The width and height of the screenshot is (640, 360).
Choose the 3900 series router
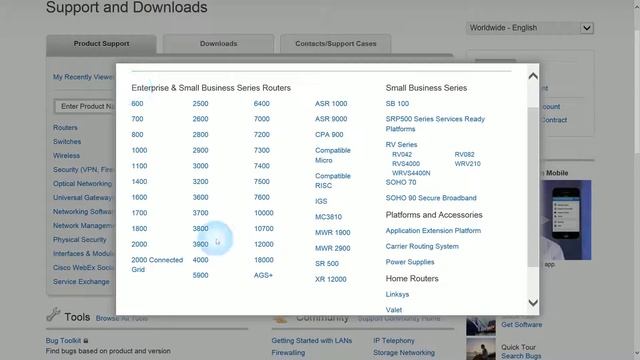(x=200, y=244)
